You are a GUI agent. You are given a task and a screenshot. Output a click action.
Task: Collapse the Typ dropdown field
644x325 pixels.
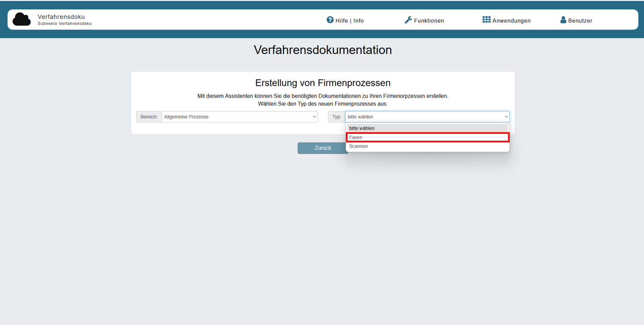point(427,117)
